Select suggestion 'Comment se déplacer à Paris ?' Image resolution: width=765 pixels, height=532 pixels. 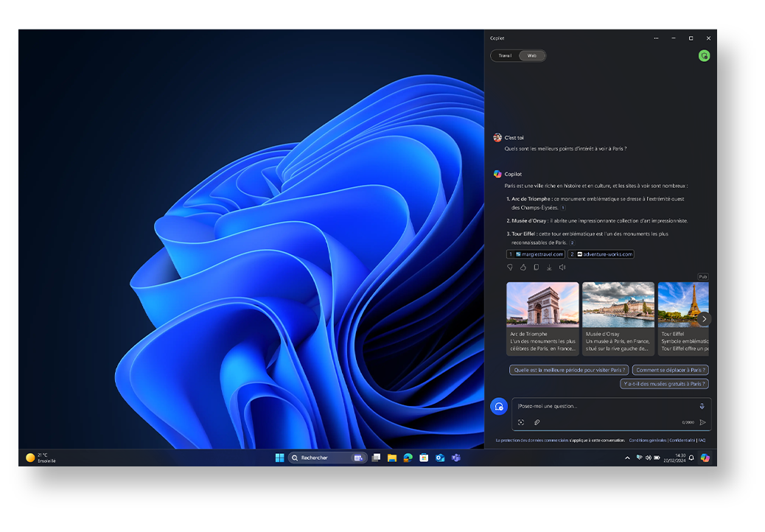pyautogui.click(x=671, y=370)
